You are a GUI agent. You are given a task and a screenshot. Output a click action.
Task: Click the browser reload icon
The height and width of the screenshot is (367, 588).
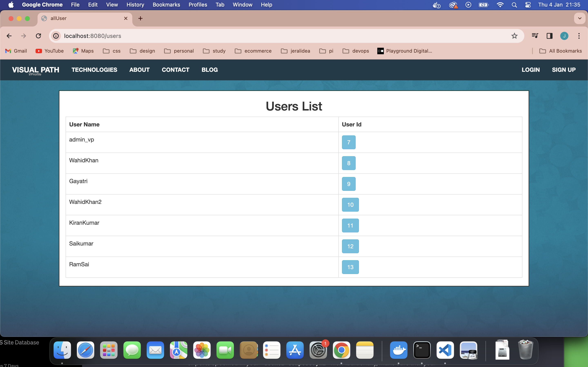click(38, 36)
